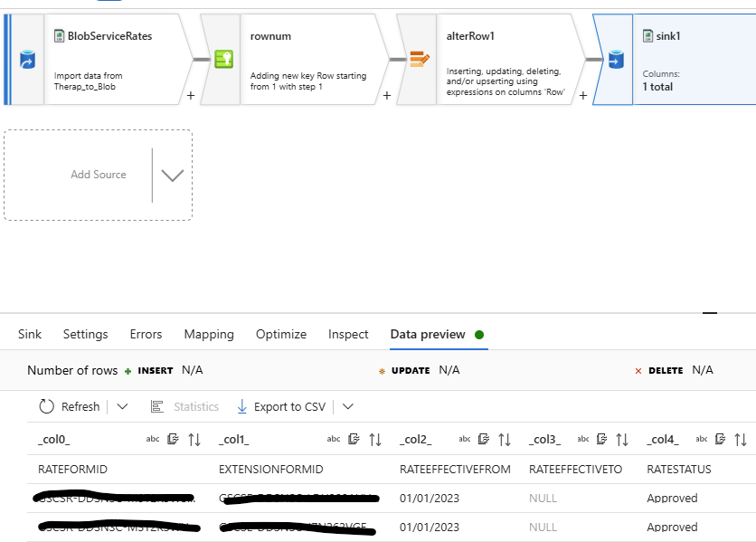
Task: Click the _col2_ column header
Action: (416, 439)
